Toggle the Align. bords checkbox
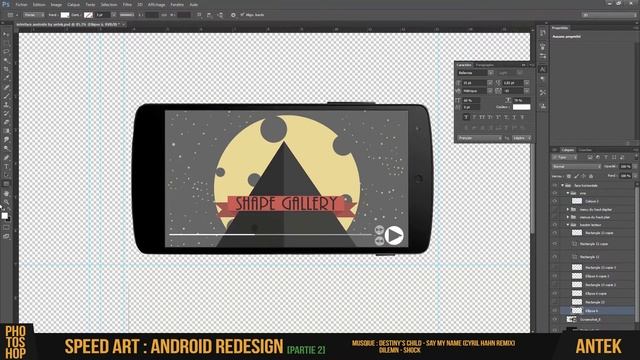640x360 pixels. (x=242, y=15)
